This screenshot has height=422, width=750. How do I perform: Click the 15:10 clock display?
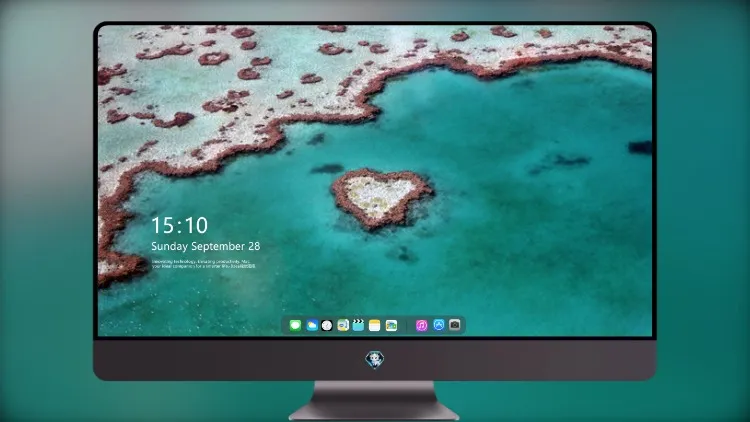pos(179,225)
